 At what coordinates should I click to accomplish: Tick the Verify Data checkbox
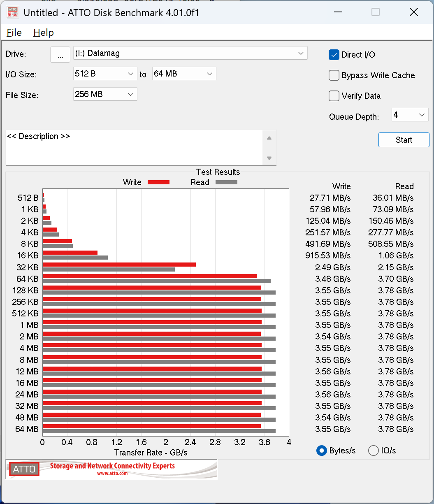pos(334,96)
